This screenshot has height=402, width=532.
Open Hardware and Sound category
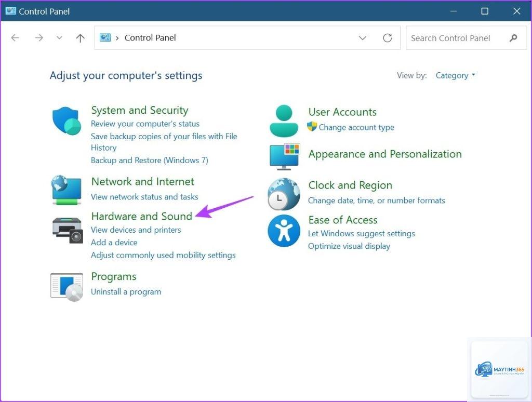point(141,216)
